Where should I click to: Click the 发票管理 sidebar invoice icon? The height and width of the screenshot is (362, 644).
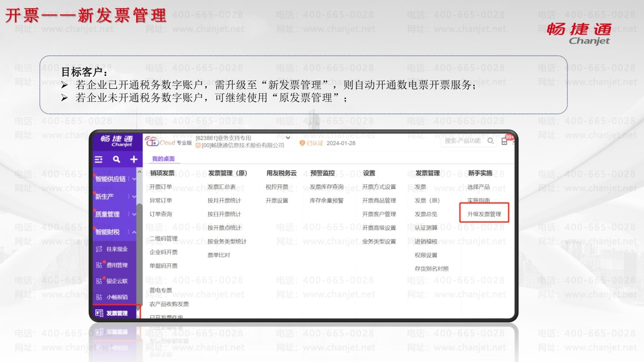[99, 313]
